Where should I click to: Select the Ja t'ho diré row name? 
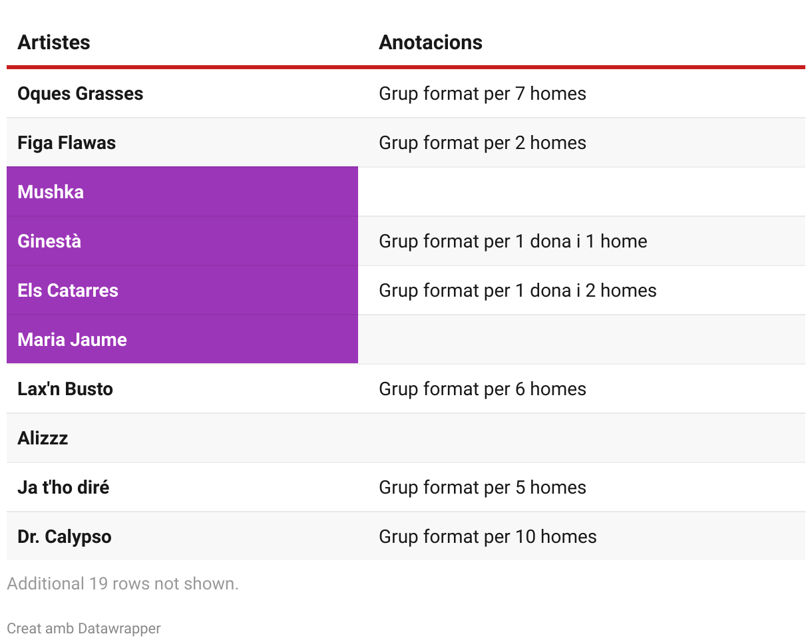pyautogui.click(x=63, y=488)
